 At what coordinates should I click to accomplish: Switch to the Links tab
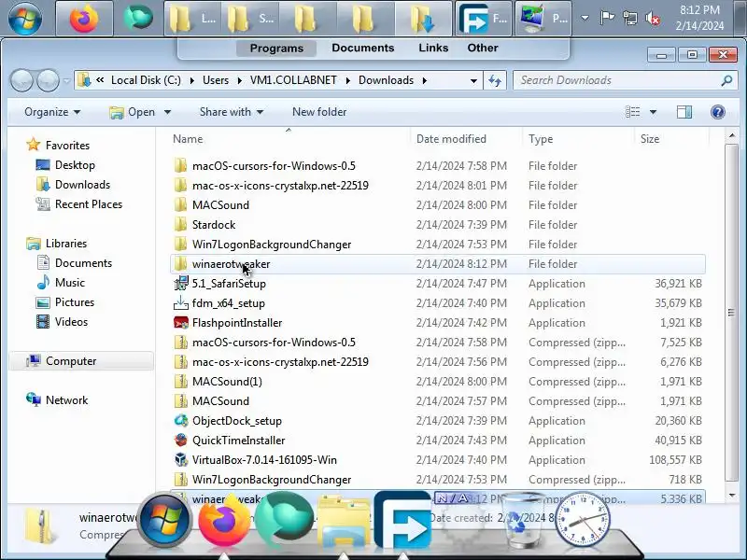pos(433,49)
